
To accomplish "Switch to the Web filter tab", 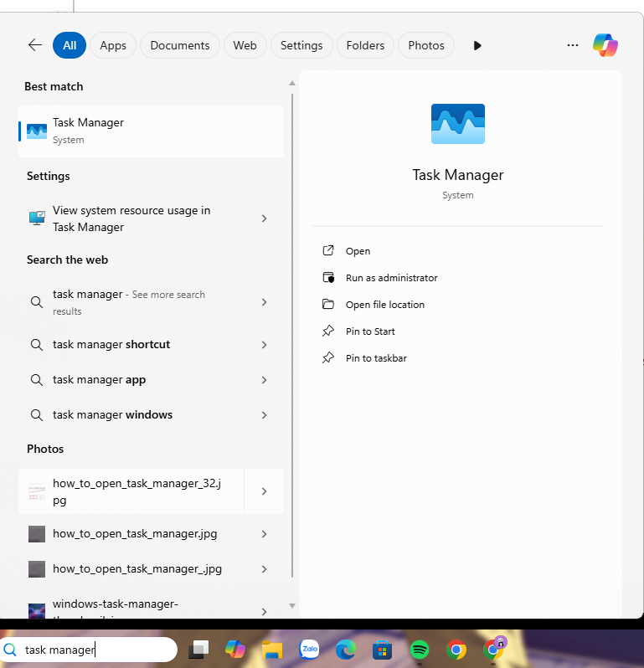I will (x=245, y=45).
